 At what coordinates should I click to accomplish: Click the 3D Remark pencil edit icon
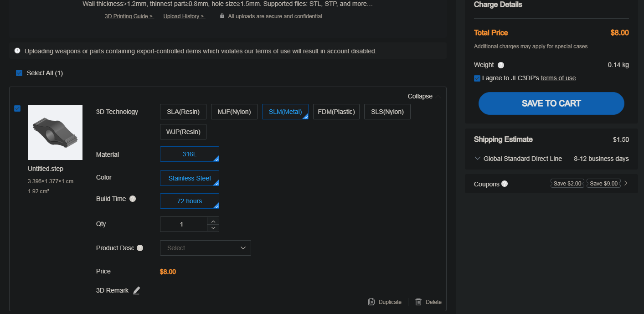(x=137, y=290)
